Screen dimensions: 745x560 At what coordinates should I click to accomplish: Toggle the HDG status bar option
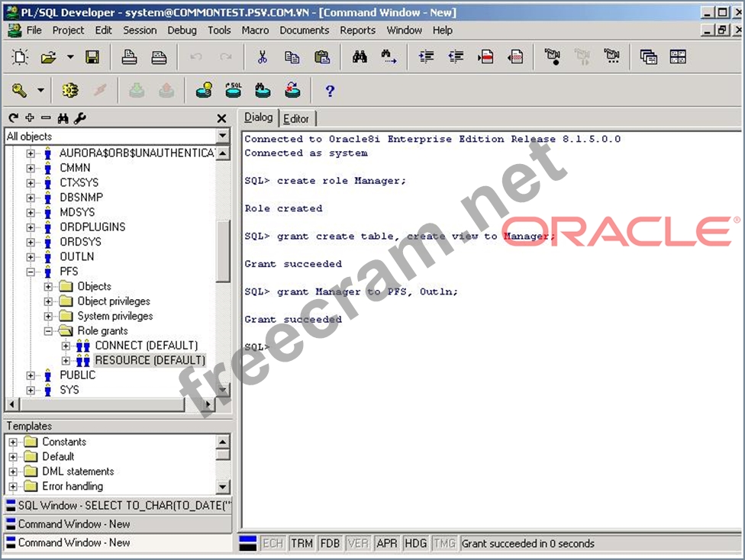[x=416, y=543]
